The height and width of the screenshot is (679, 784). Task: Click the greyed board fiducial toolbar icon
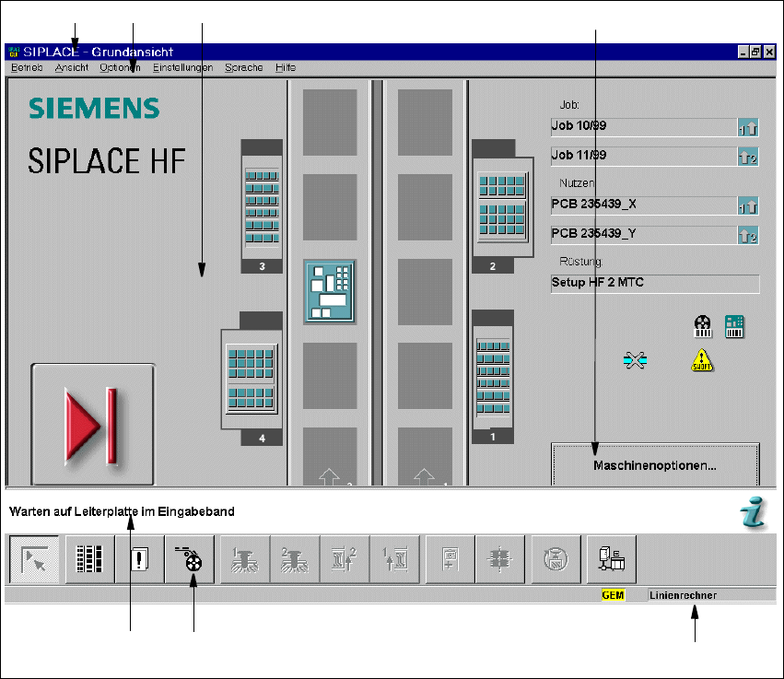[x=450, y=559]
